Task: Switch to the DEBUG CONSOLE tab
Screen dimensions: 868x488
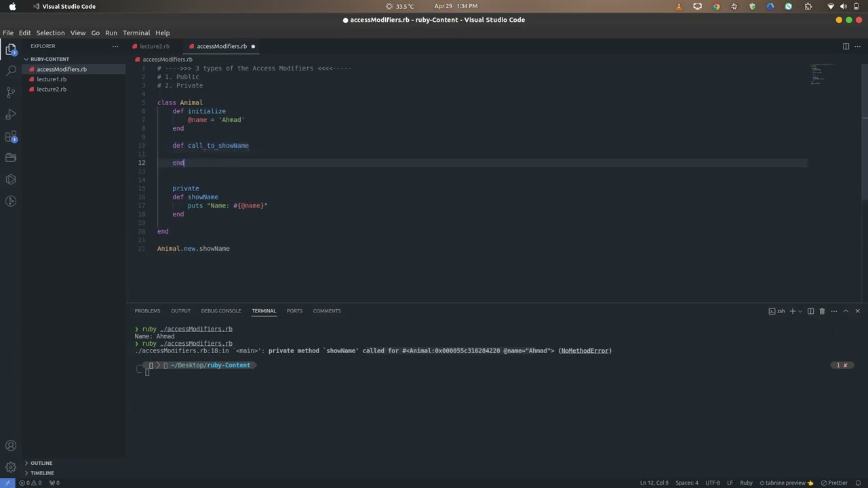Action: click(x=221, y=311)
